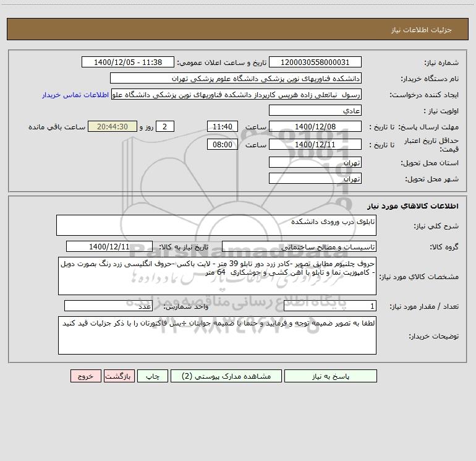Open اطلاعات تماس خریدار link

click(x=75, y=95)
